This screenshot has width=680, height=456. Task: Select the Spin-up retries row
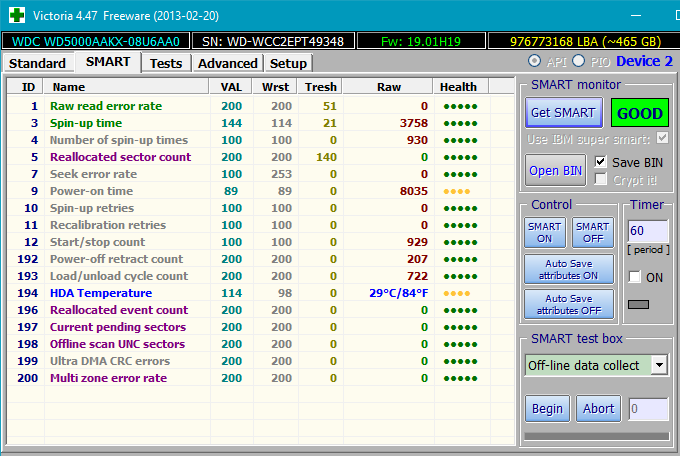[x=260, y=208]
